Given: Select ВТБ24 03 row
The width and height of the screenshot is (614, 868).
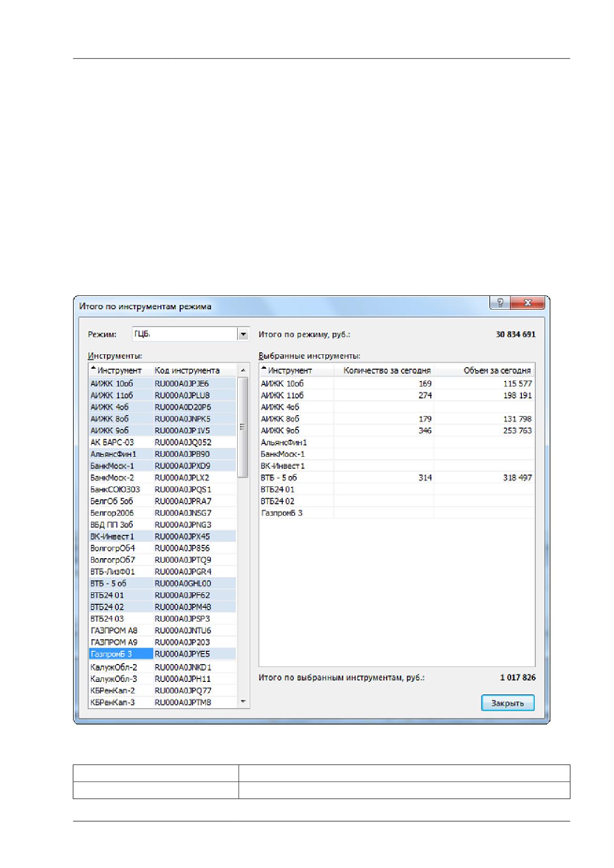Looking at the screenshot, I should click(x=162, y=619).
